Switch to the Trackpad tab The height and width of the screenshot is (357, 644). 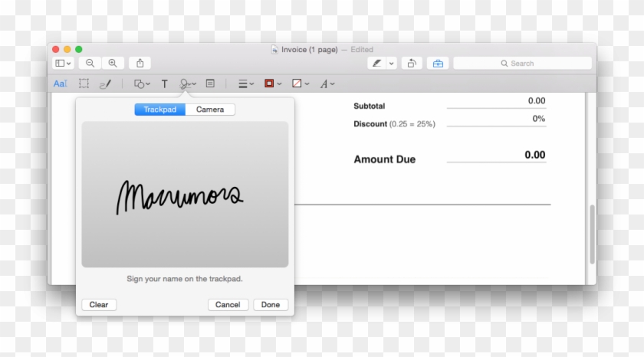pyautogui.click(x=160, y=110)
